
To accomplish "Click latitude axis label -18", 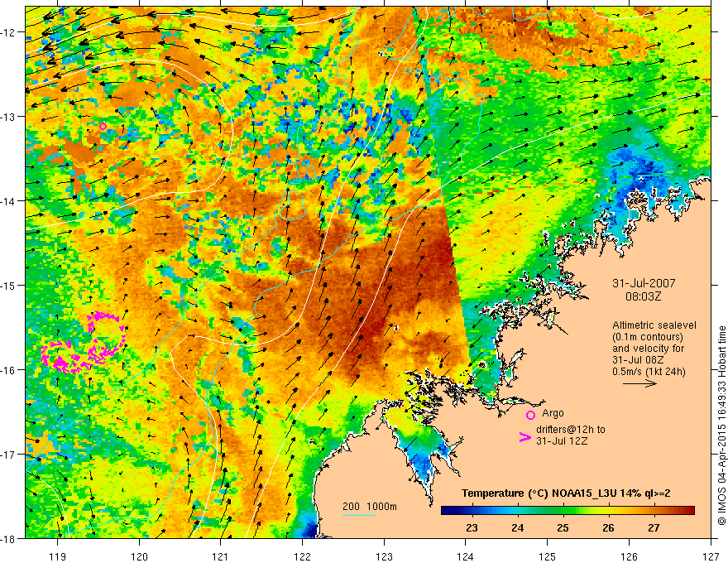I will pyautogui.click(x=9, y=538).
